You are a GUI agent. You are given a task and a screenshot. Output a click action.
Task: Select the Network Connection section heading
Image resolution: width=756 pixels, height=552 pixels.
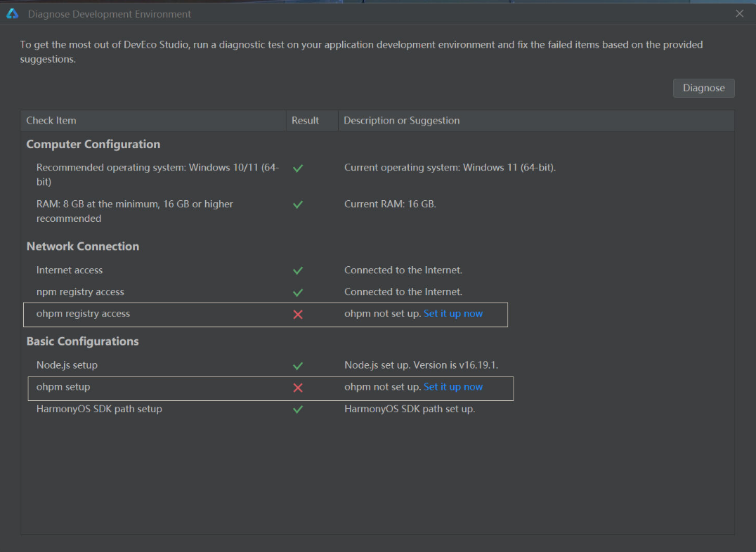tap(83, 247)
